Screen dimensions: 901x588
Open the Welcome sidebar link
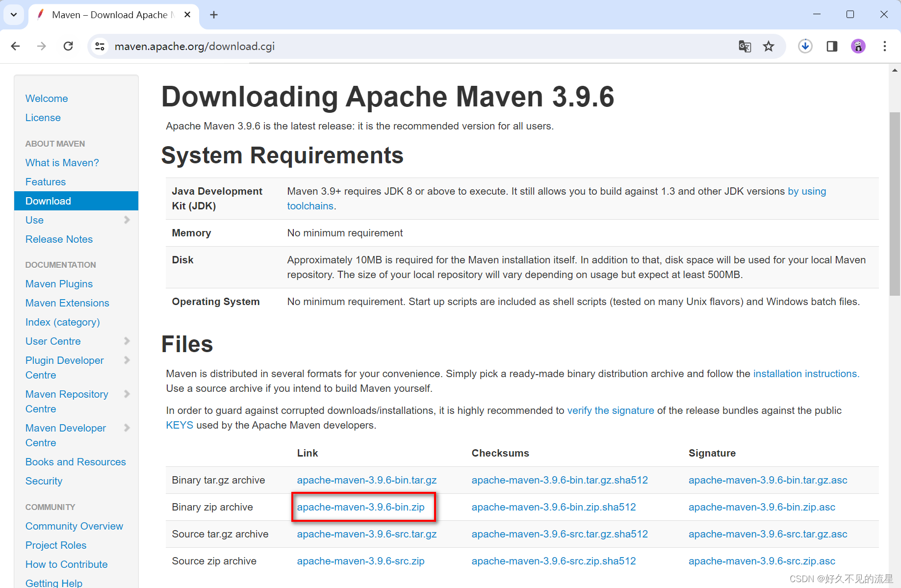pyautogui.click(x=47, y=99)
